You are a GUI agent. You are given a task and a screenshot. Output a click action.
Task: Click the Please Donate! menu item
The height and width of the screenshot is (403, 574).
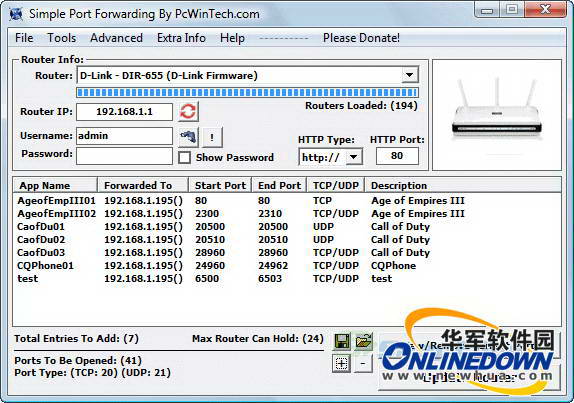pyautogui.click(x=361, y=38)
